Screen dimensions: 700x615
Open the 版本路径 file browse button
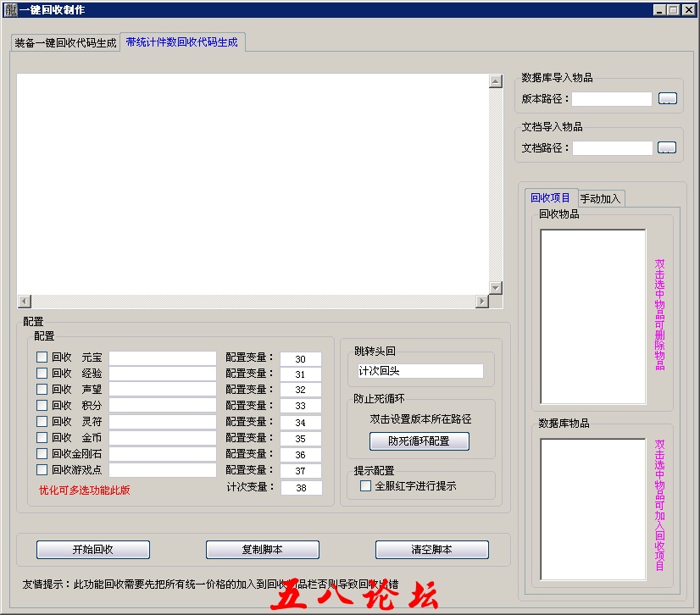coord(667,98)
